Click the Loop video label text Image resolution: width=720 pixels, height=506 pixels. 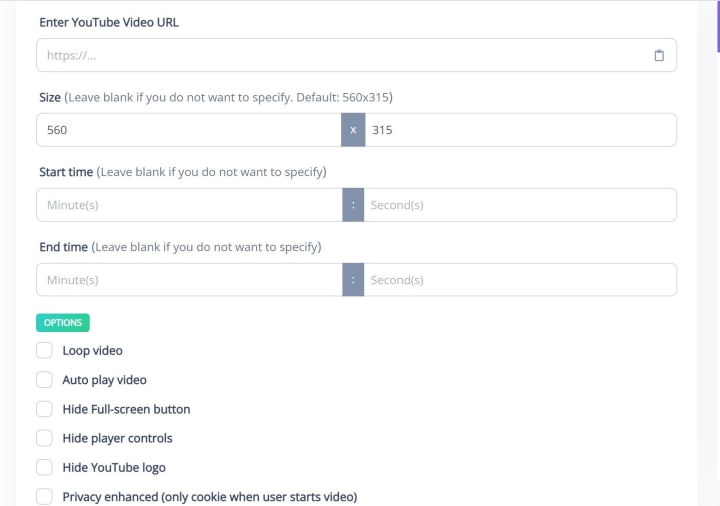coord(92,351)
